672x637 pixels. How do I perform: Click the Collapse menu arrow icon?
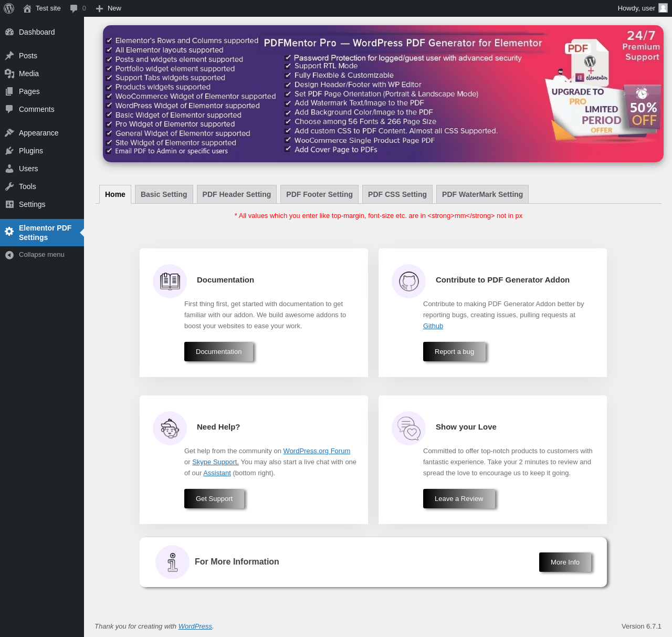pyautogui.click(x=9, y=255)
